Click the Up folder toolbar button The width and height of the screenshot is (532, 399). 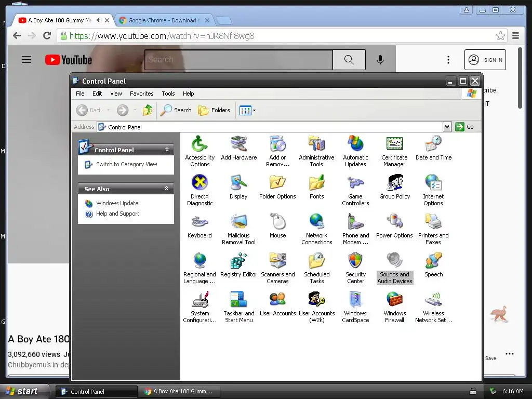[x=147, y=110]
